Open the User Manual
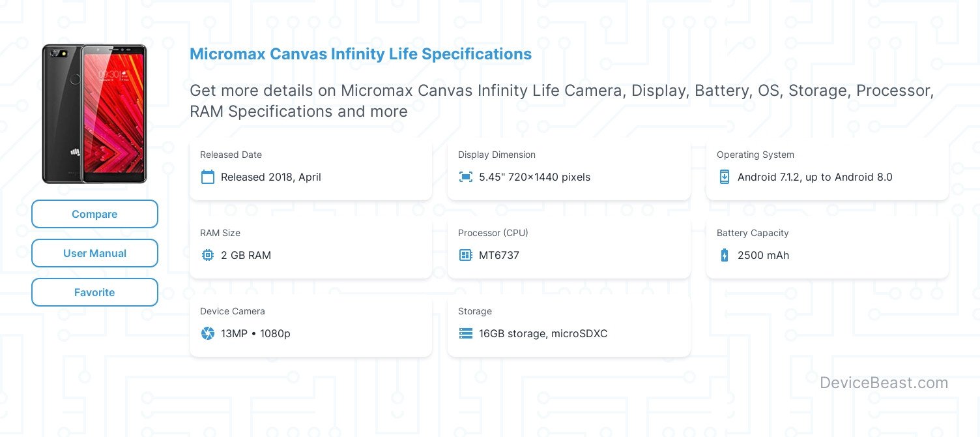 [94, 253]
